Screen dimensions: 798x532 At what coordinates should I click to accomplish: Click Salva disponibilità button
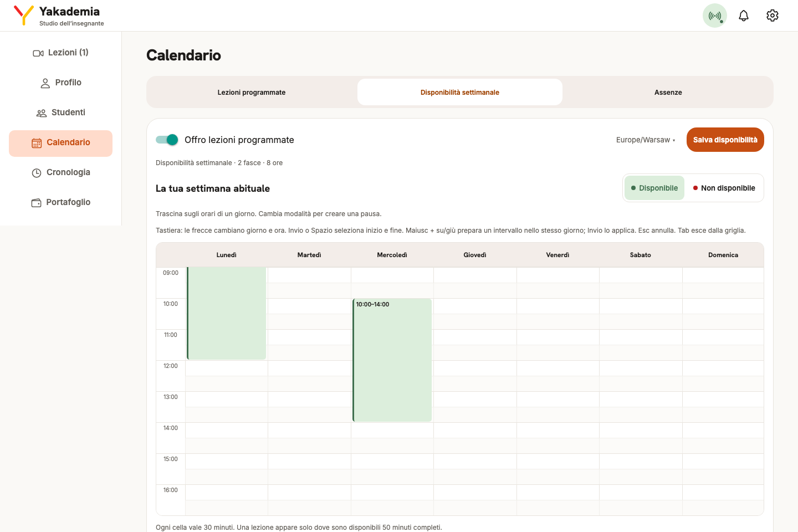(725, 140)
